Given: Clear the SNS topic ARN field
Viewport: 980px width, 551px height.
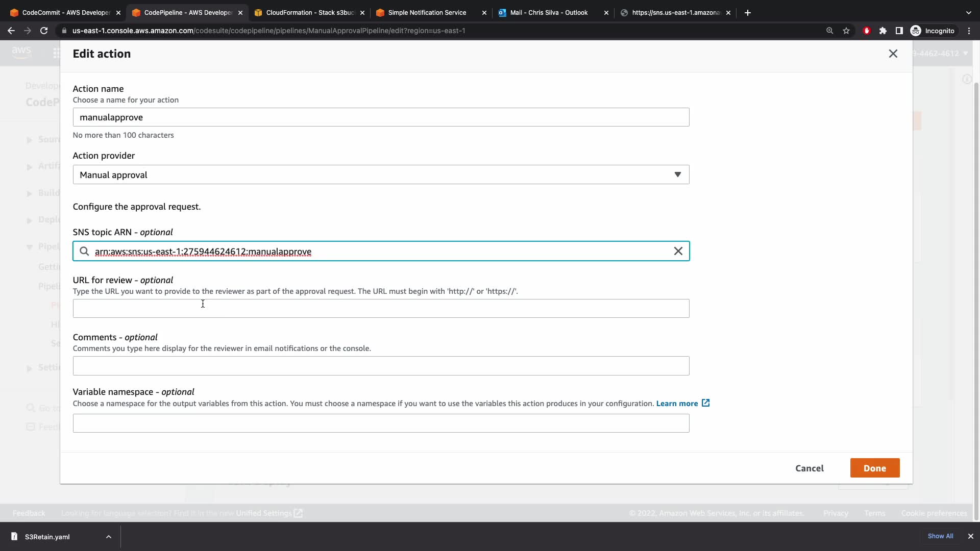Looking at the screenshot, I should [x=678, y=251].
